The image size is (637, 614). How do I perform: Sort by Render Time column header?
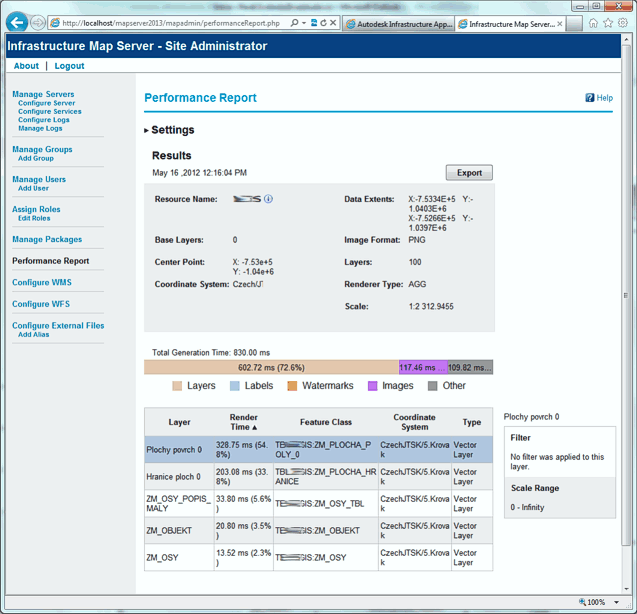coord(244,422)
